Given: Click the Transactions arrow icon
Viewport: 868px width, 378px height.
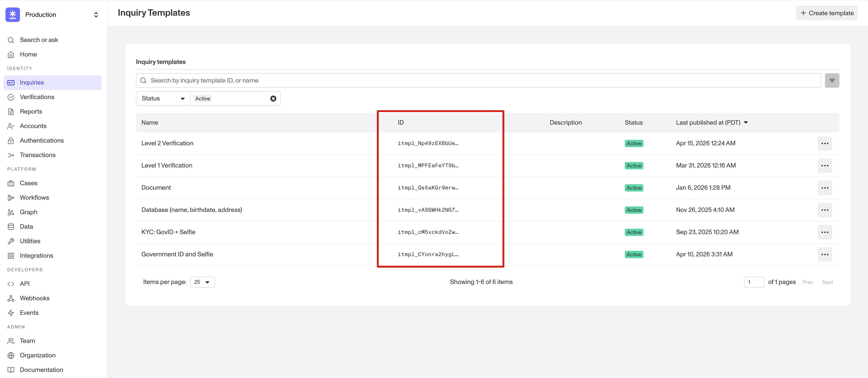Looking at the screenshot, I should [x=11, y=155].
